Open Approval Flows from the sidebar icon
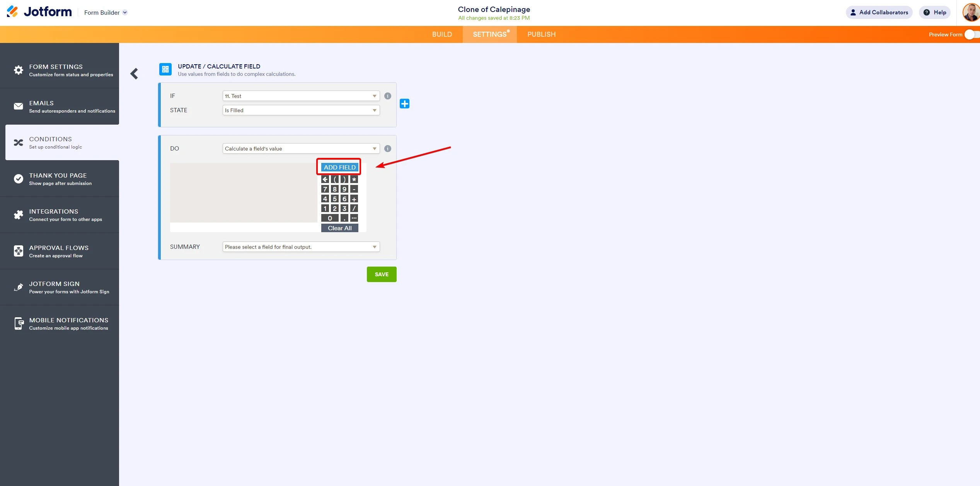 pos(18,251)
